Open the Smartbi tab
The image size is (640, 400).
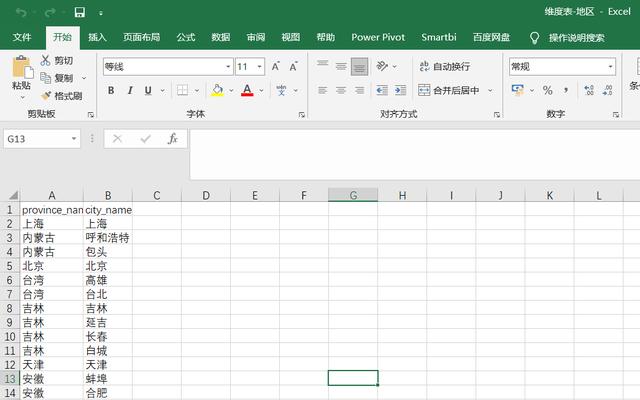439,38
